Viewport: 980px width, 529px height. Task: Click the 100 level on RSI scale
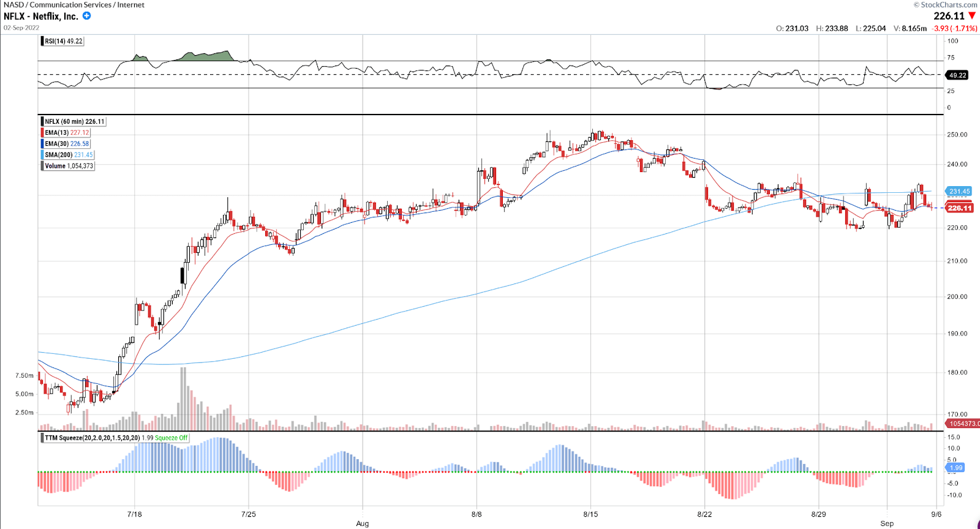tap(952, 41)
